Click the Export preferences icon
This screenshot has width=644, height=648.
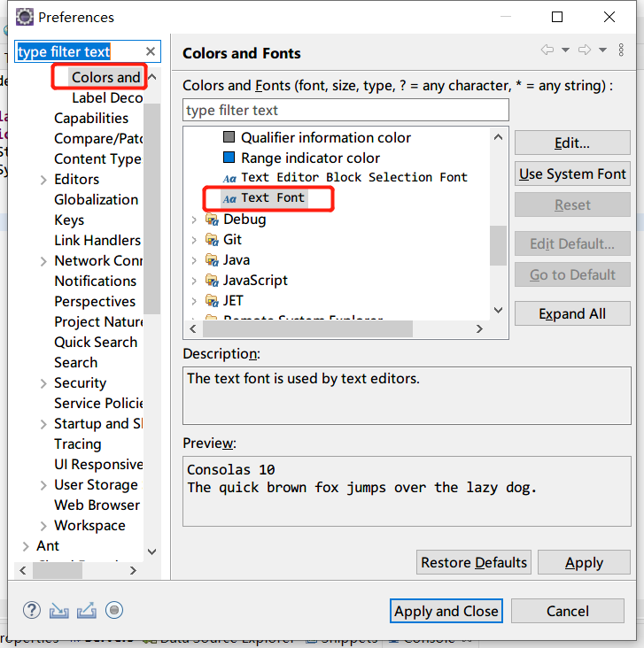[x=87, y=610]
